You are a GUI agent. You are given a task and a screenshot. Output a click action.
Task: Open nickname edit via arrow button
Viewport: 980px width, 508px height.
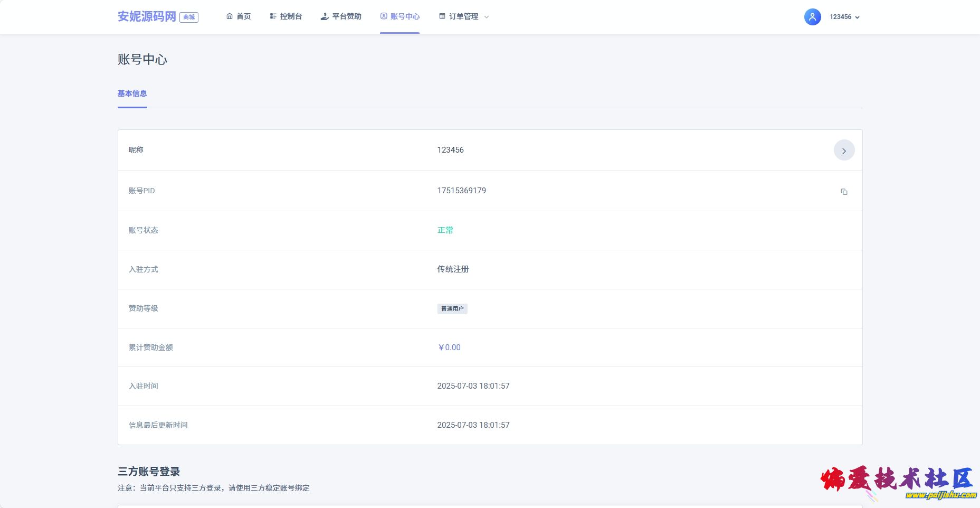click(844, 150)
